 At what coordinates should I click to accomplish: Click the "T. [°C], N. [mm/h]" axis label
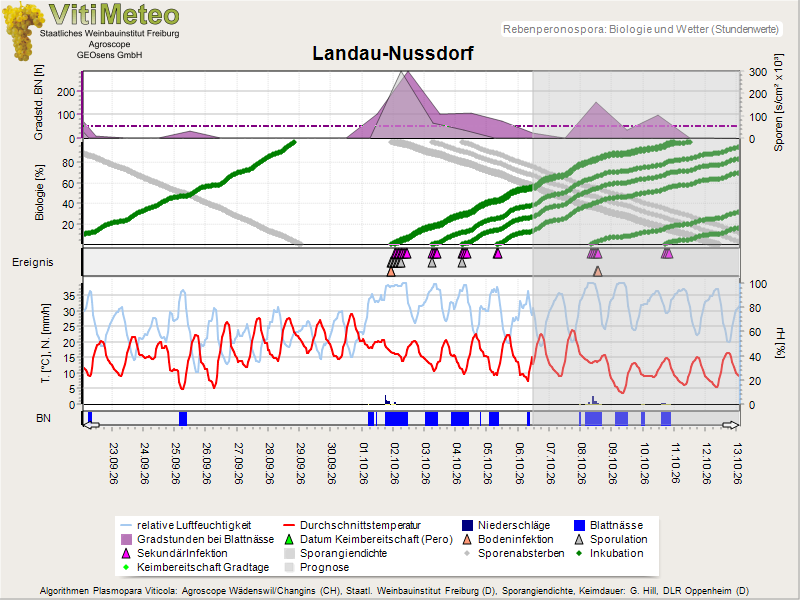coord(46,343)
